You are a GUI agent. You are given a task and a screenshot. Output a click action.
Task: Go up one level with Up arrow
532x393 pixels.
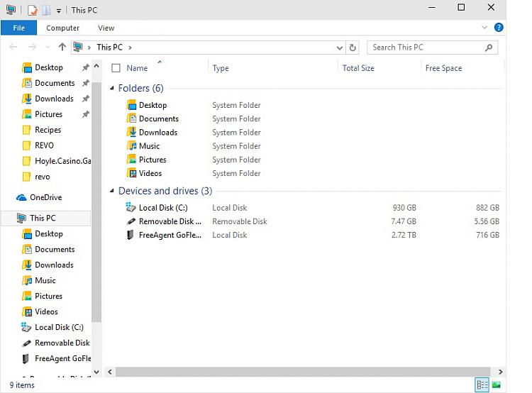(62, 47)
